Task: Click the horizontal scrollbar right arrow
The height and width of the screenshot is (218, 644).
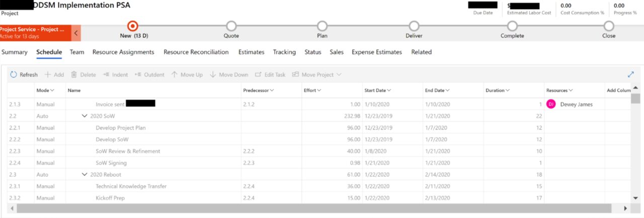Action: point(625,208)
